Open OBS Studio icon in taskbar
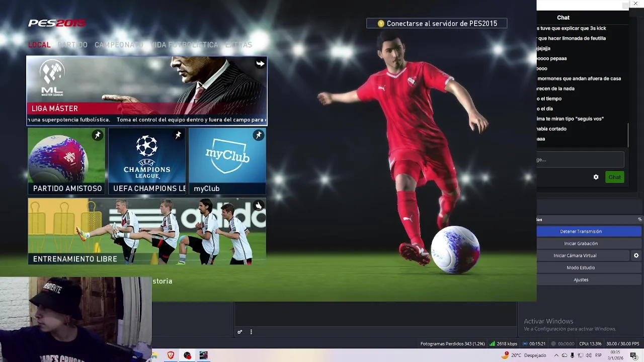The width and height of the screenshot is (644, 362). [187, 355]
